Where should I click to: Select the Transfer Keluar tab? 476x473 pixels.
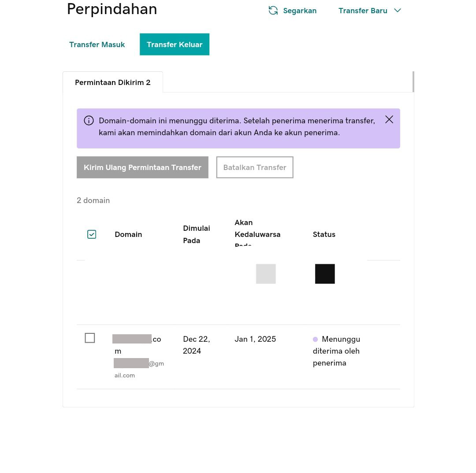pyautogui.click(x=175, y=44)
